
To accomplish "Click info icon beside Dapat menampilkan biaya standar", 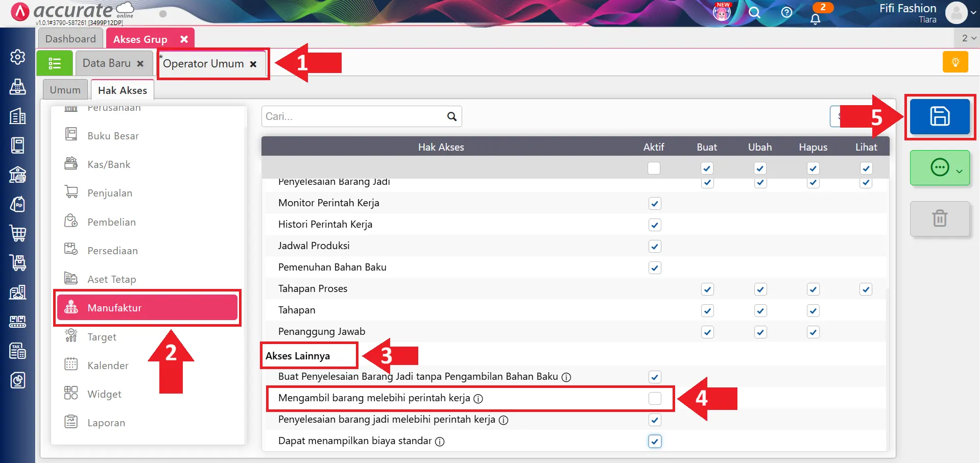I will (x=440, y=442).
